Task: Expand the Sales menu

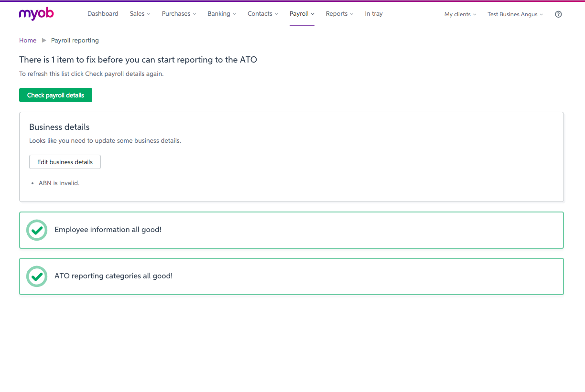Action: 140,14
